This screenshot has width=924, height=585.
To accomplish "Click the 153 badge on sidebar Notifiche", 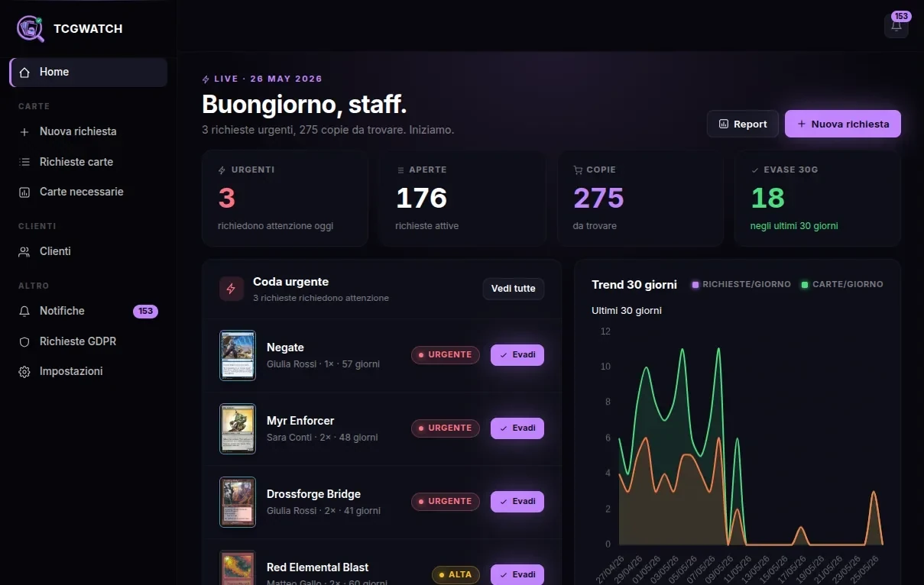I will click(x=145, y=312).
